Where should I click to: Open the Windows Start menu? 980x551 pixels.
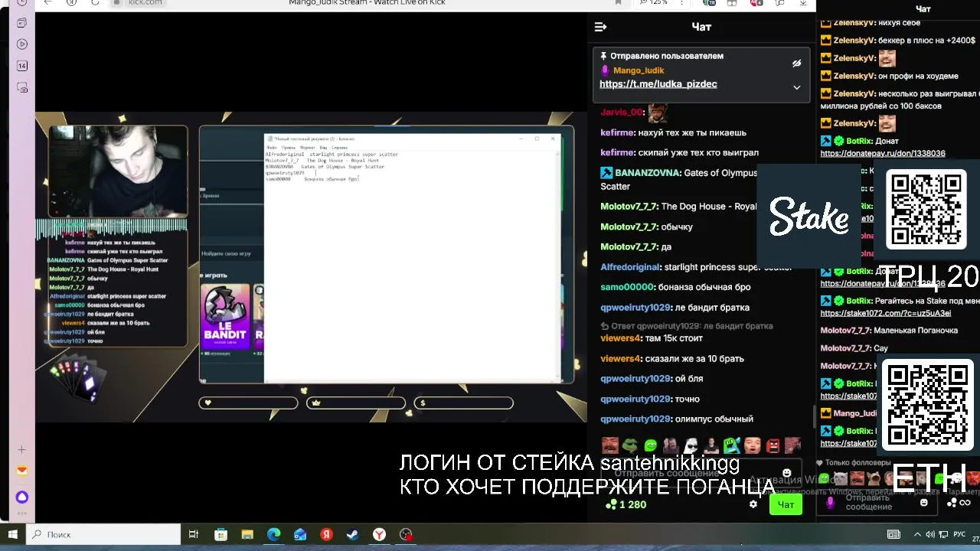click(13, 534)
